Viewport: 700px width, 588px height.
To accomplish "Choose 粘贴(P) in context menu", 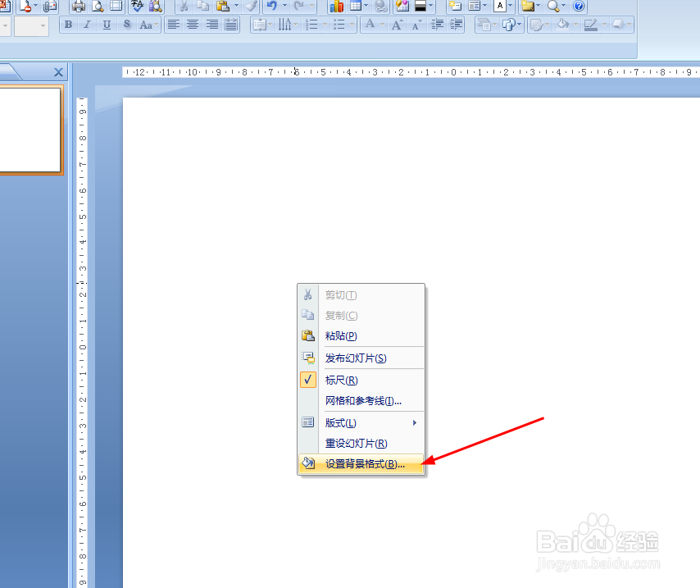I will [x=361, y=336].
